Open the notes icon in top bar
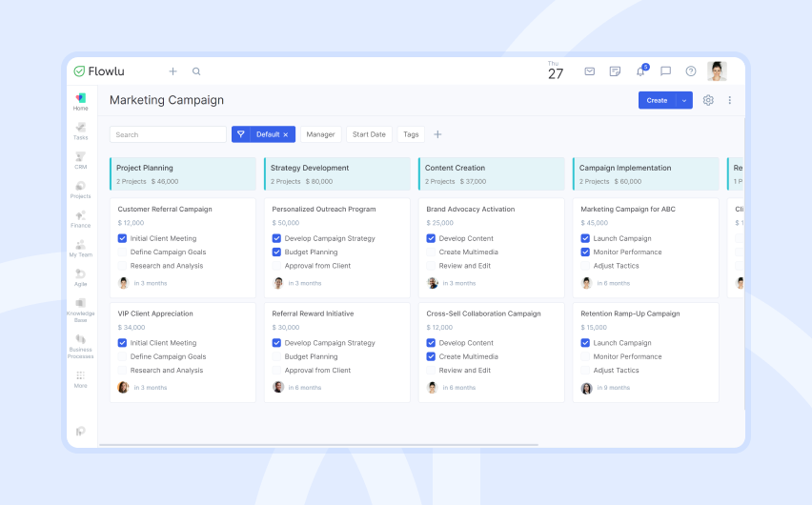 (615, 71)
